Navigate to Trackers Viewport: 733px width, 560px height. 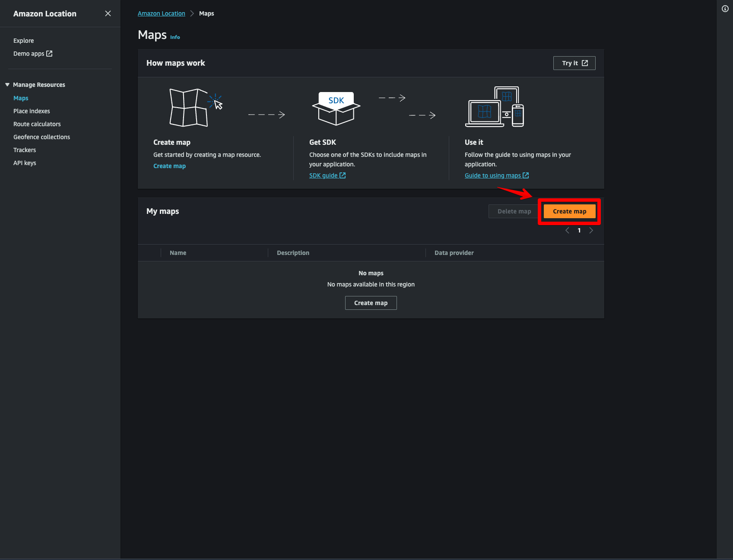pyautogui.click(x=25, y=150)
